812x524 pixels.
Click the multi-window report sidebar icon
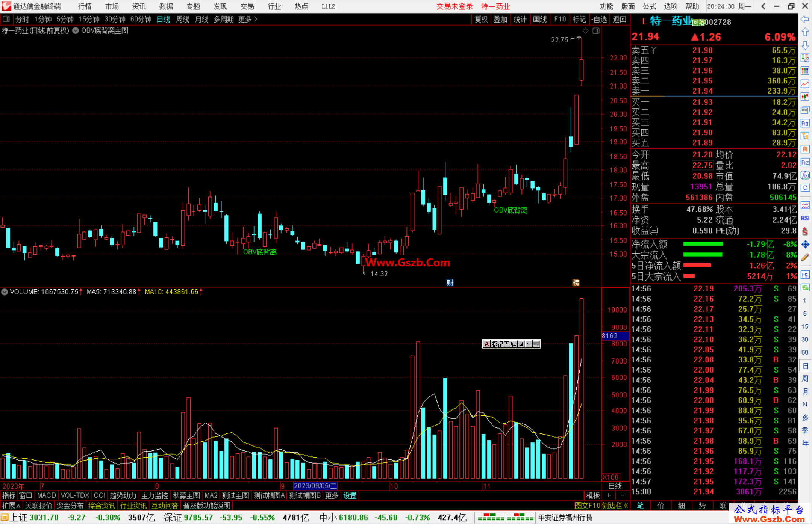[805, 110]
